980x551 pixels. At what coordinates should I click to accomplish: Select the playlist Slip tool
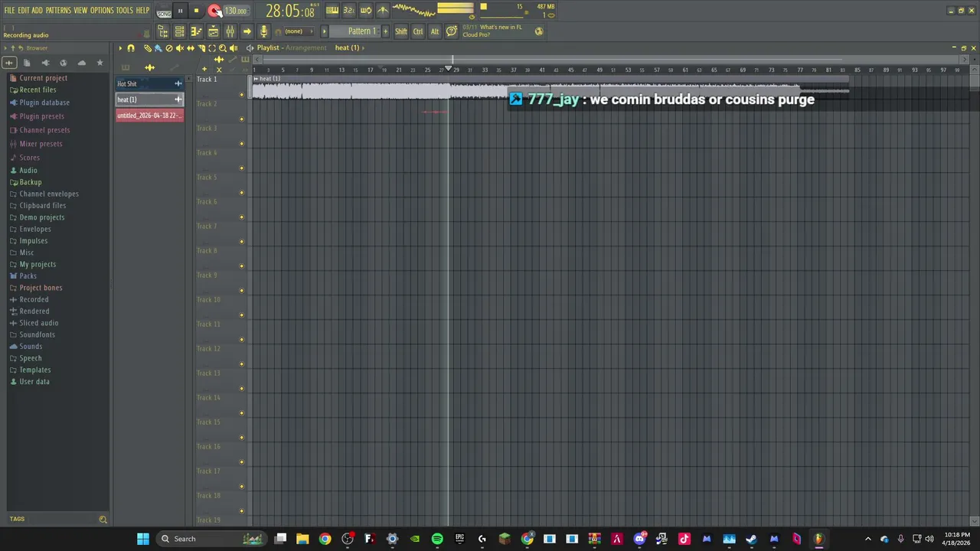click(x=191, y=47)
